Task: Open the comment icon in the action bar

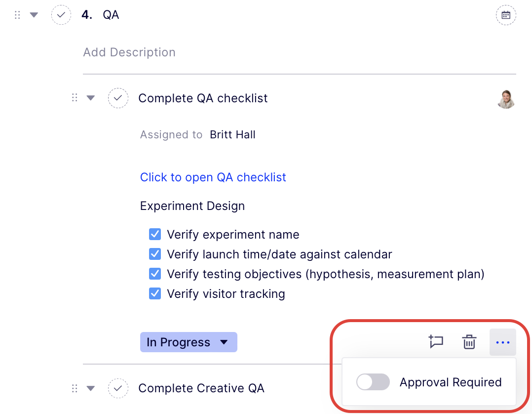Action: click(436, 342)
